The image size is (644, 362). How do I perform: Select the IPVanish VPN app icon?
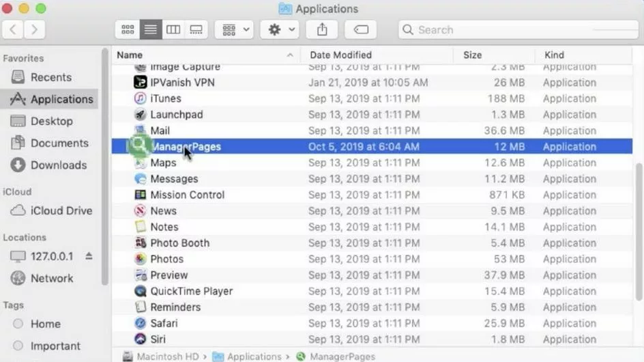[x=141, y=82]
